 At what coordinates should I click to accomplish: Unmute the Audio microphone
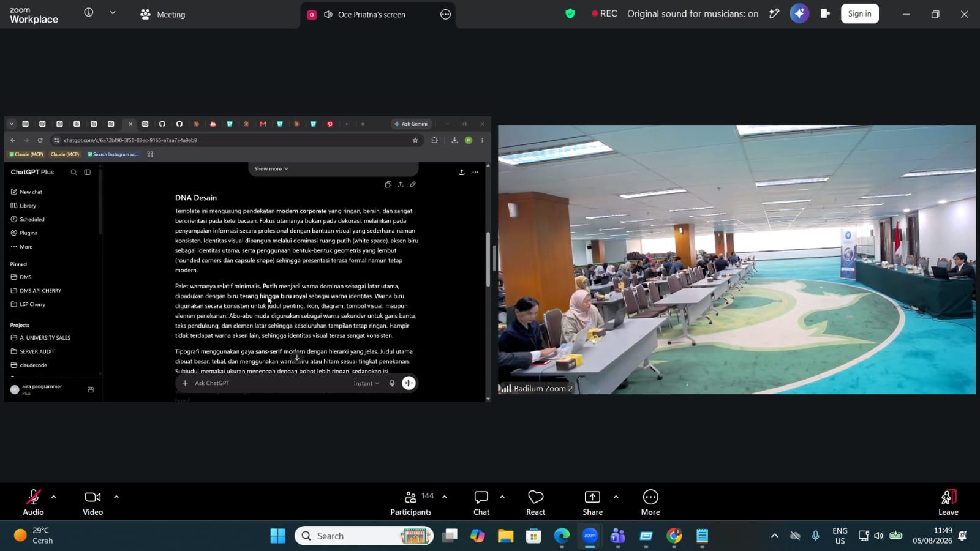point(33,503)
